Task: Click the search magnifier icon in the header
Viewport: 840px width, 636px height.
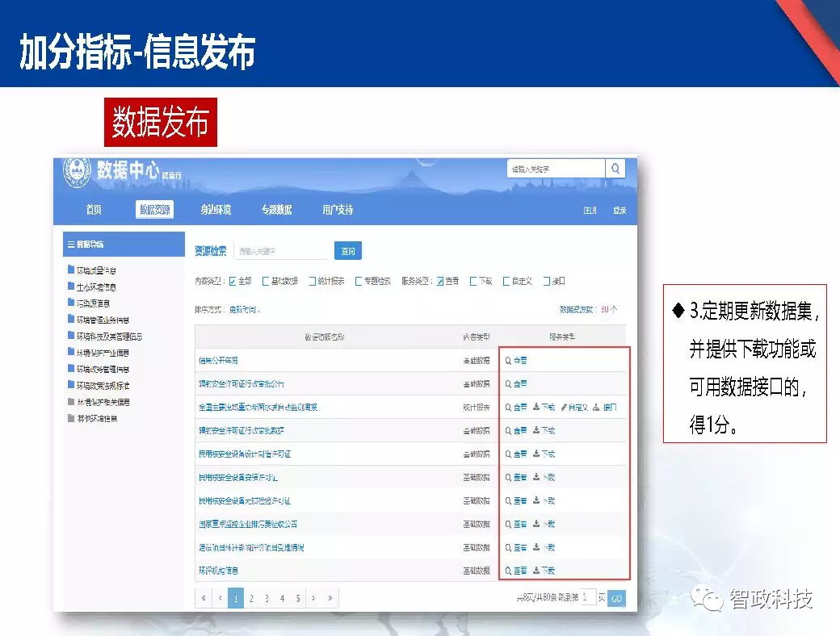Action: coord(615,169)
